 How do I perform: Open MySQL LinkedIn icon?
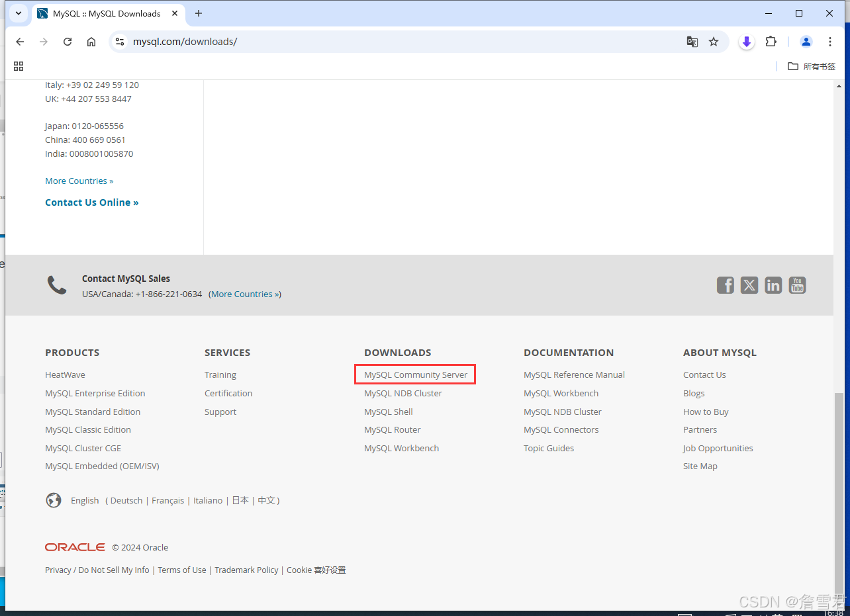click(x=773, y=285)
